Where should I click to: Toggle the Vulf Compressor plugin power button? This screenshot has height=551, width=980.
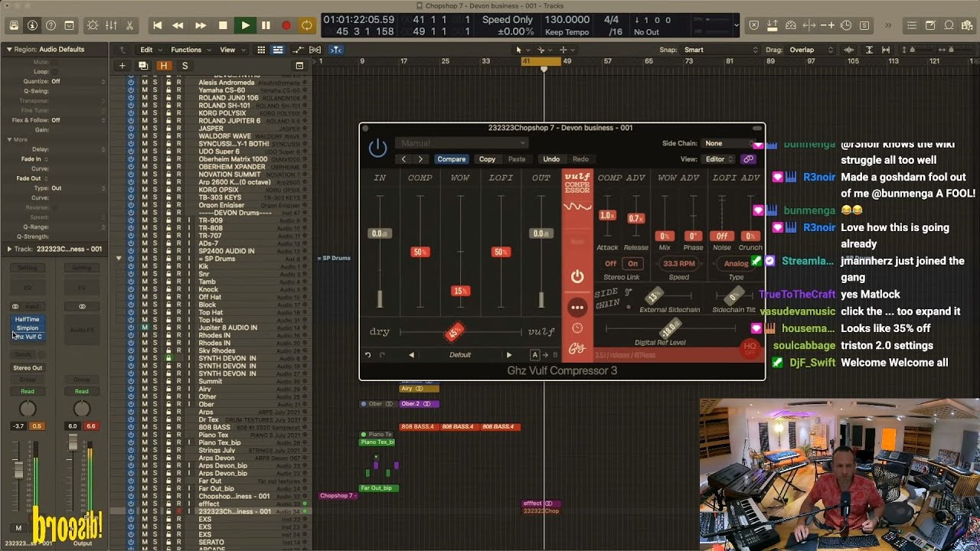pos(377,148)
